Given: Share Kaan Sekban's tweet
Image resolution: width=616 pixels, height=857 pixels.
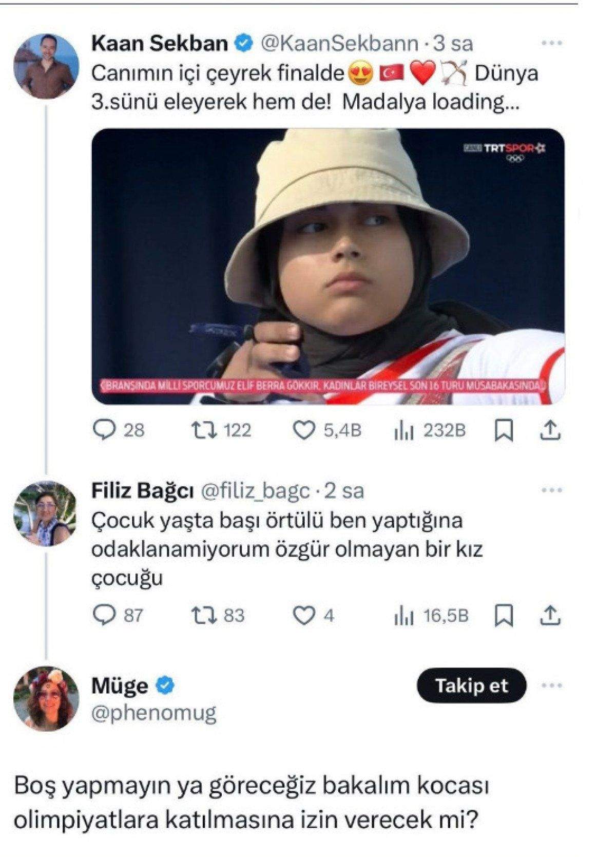Looking at the screenshot, I should coord(550,429).
